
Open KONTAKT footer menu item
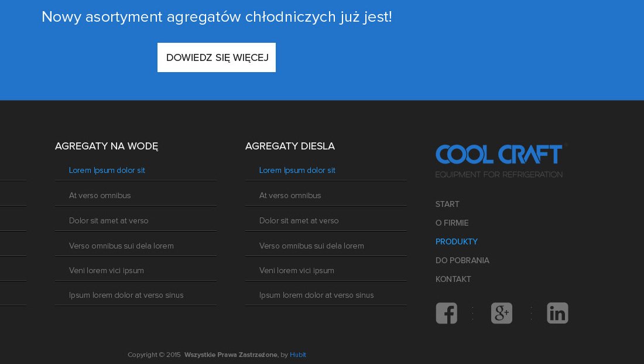(x=453, y=279)
